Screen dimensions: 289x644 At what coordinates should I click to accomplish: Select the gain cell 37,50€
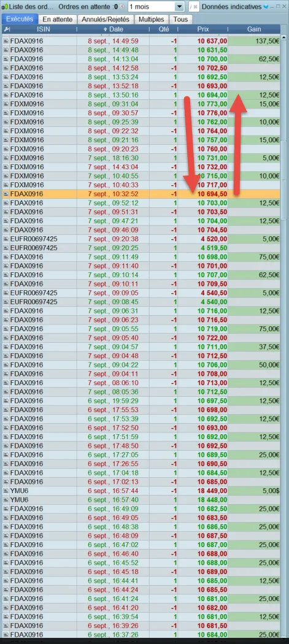(x=255, y=347)
